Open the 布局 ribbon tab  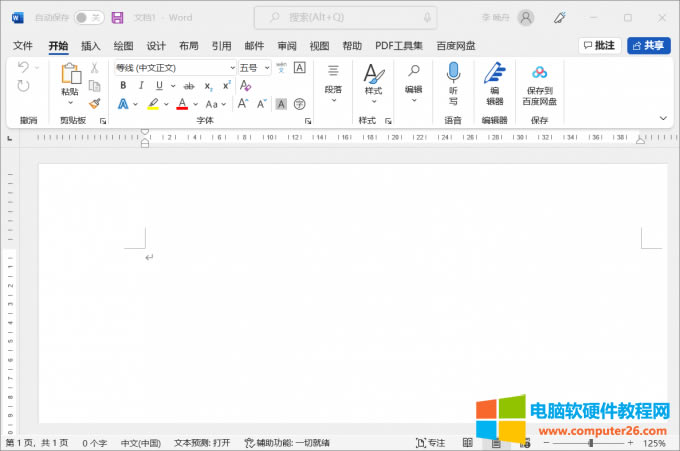[x=189, y=46]
